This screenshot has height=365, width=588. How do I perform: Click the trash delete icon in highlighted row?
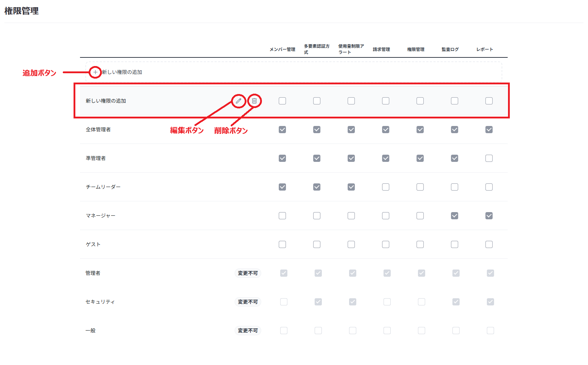(254, 101)
